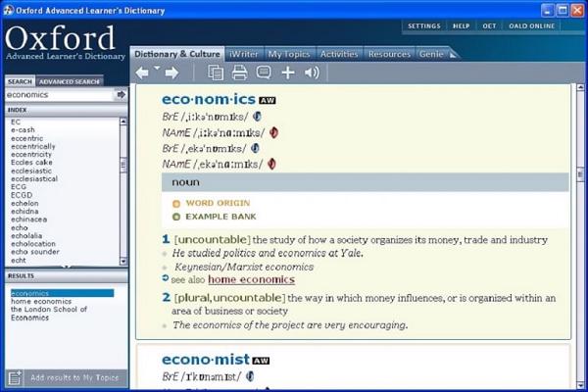The height and width of the screenshot is (392, 588).
Task: Select EC in the index list
Action: (x=16, y=122)
